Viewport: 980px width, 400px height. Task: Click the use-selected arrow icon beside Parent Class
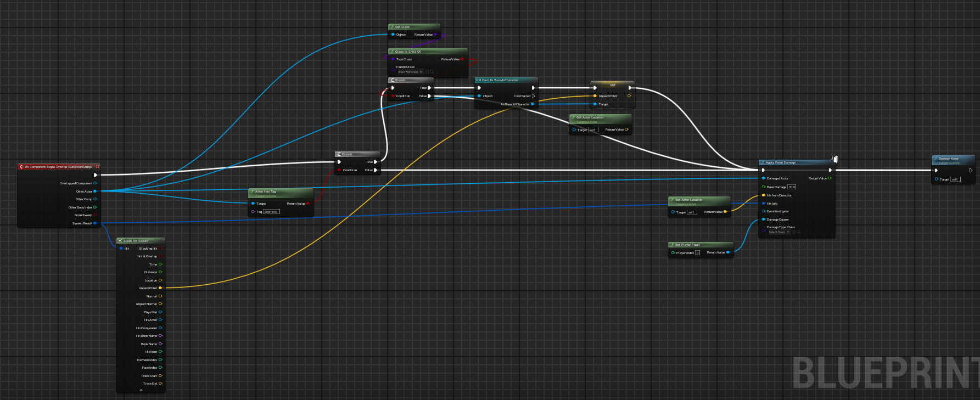427,72
